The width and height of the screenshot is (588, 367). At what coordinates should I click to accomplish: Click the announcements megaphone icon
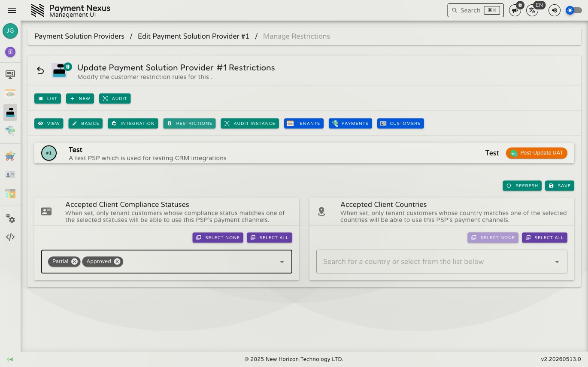point(515,10)
